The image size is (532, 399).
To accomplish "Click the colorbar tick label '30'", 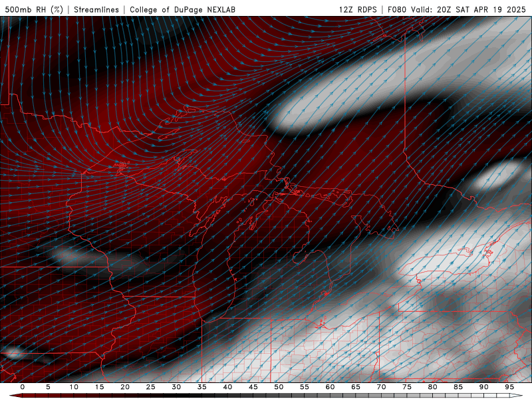I will coord(176,387).
